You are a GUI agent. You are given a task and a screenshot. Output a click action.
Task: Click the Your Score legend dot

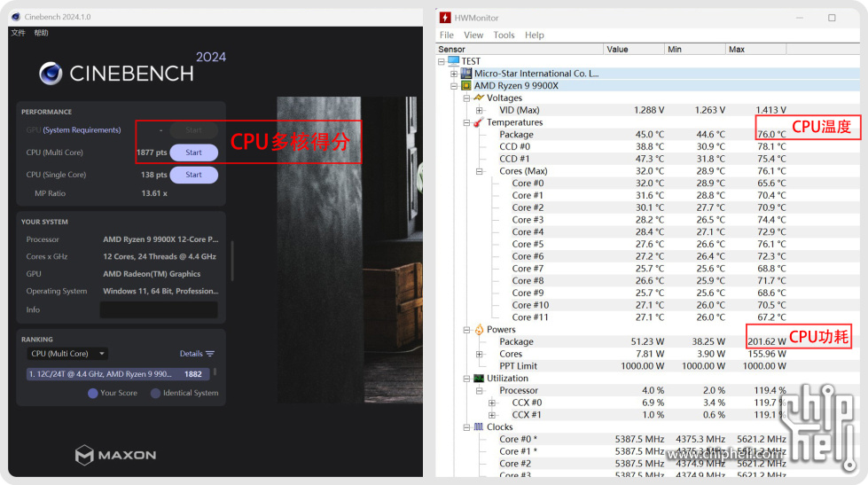[x=93, y=393]
